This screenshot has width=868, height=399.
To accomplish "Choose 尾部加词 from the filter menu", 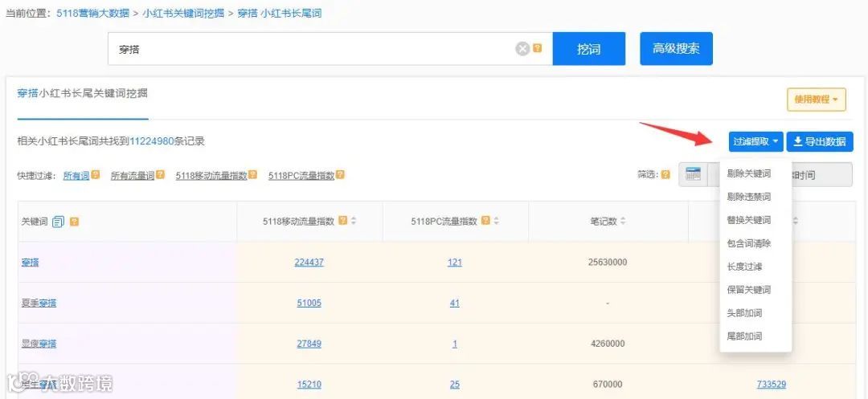I will [x=744, y=336].
